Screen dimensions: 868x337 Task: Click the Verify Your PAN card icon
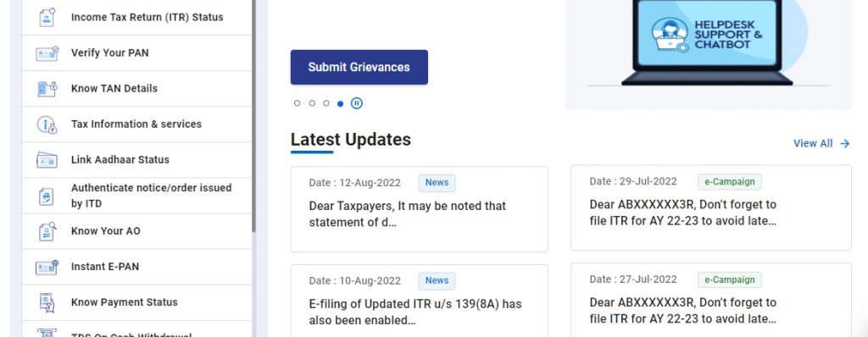click(x=47, y=53)
